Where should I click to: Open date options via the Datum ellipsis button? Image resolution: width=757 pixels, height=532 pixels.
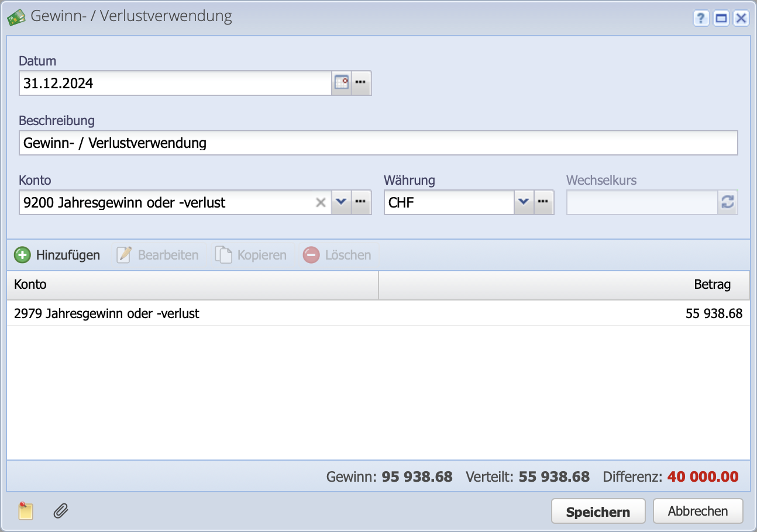click(361, 82)
